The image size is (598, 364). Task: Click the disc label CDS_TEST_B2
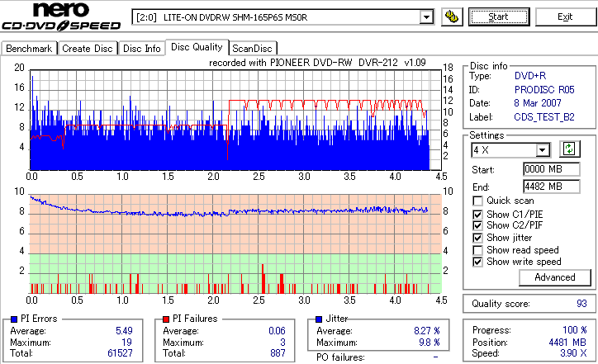tap(544, 117)
